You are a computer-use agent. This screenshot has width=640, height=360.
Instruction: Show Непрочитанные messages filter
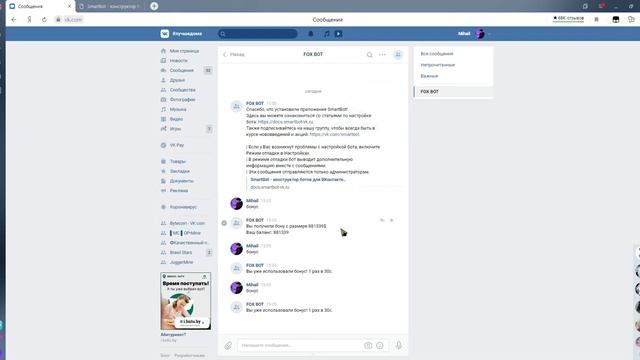[x=438, y=65]
